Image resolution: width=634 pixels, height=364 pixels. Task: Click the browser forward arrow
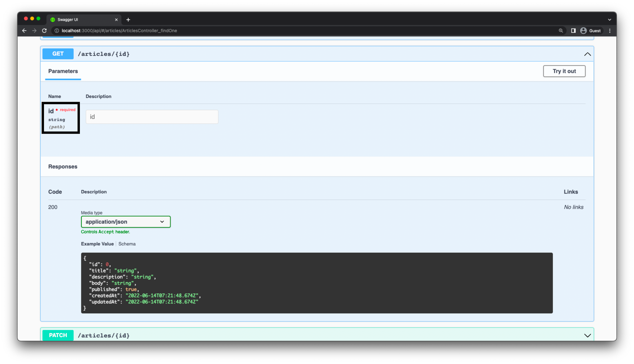click(34, 31)
